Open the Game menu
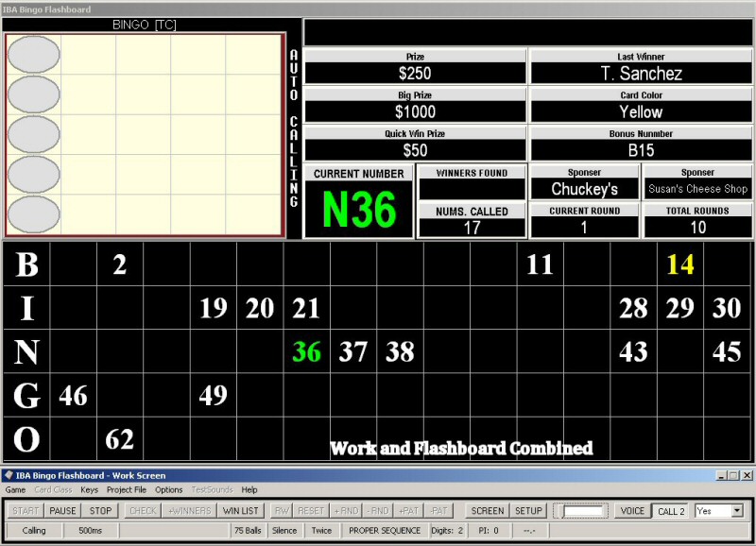This screenshot has height=546, width=756. (15, 489)
